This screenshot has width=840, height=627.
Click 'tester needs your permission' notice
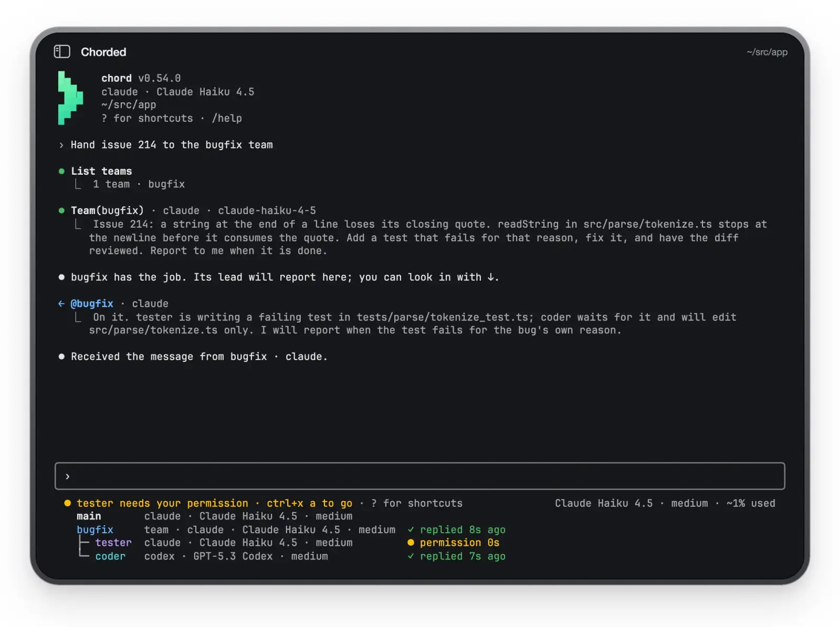click(x=162, y=503)
